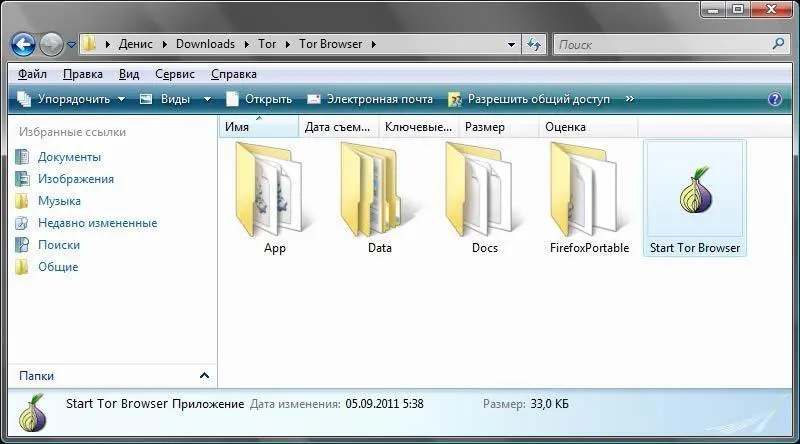This screenshot has height=444, width=800.
Task: Select the Tor breadcrumb segment
Action: [x=267, y=44]
